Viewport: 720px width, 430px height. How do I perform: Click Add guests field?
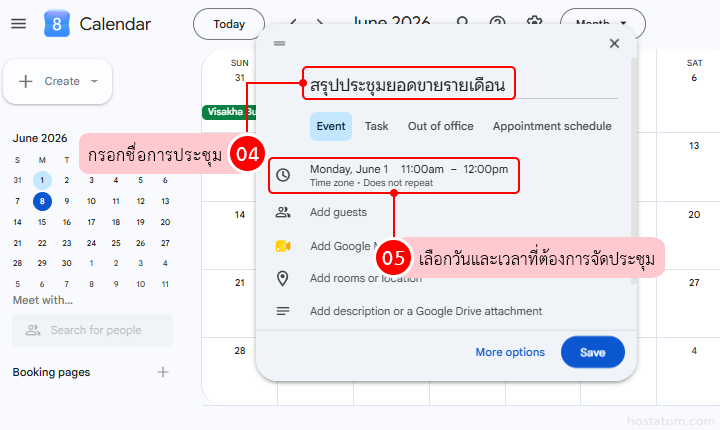click(338, 212)
